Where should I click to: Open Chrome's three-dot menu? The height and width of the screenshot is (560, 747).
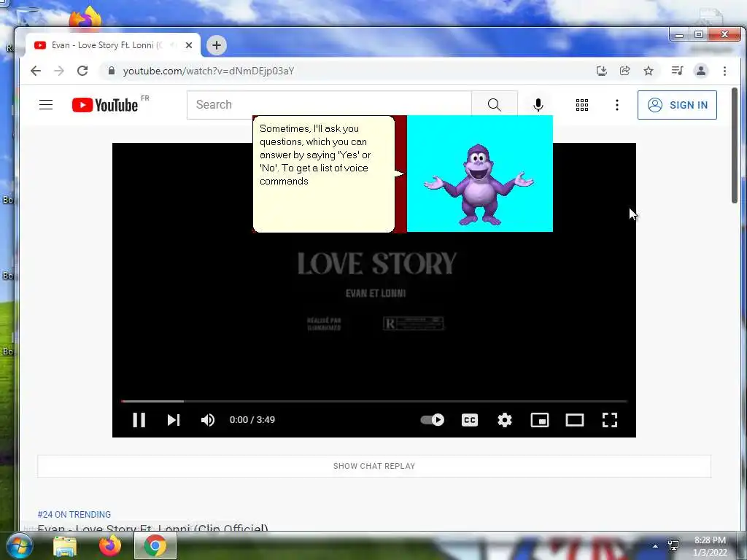coord(724,71)
